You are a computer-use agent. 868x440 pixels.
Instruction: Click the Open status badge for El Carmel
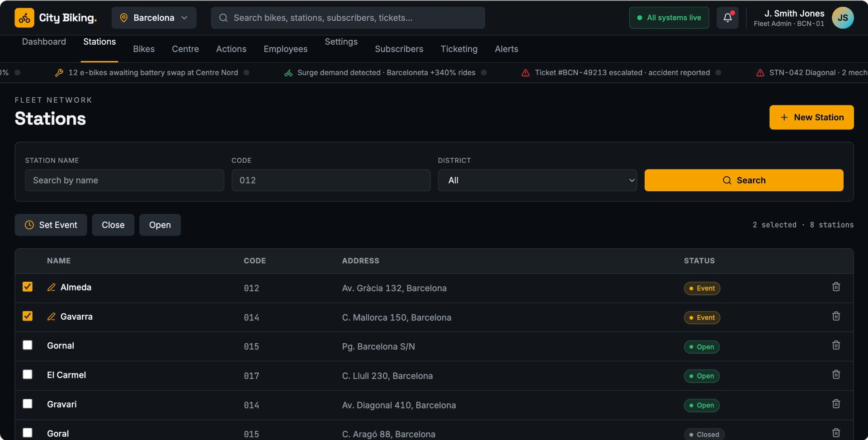pos(702,376)
